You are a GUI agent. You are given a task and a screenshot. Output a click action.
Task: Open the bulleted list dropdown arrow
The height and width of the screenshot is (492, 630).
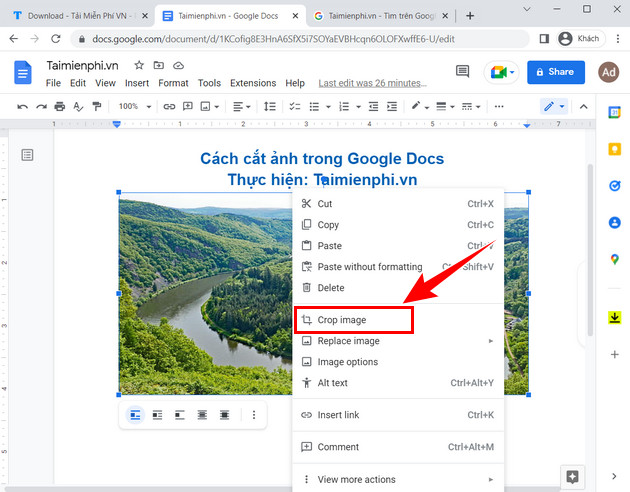328,107
